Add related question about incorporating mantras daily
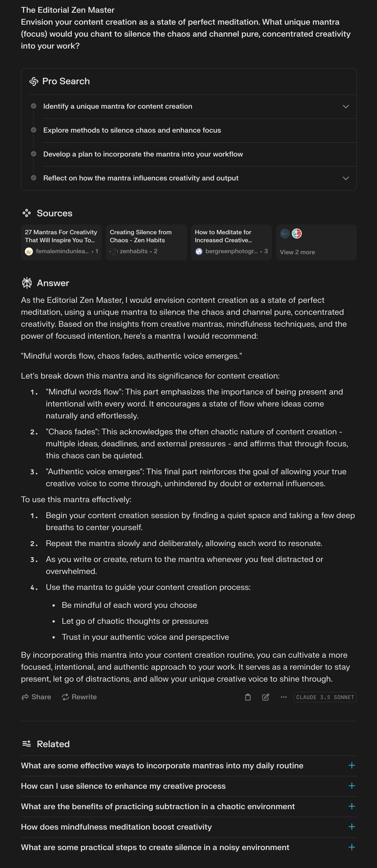 point(351,766)
